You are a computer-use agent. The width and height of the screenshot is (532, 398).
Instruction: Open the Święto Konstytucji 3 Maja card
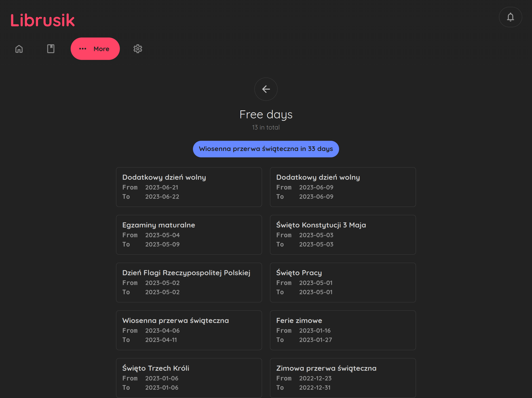click(343, 235)
